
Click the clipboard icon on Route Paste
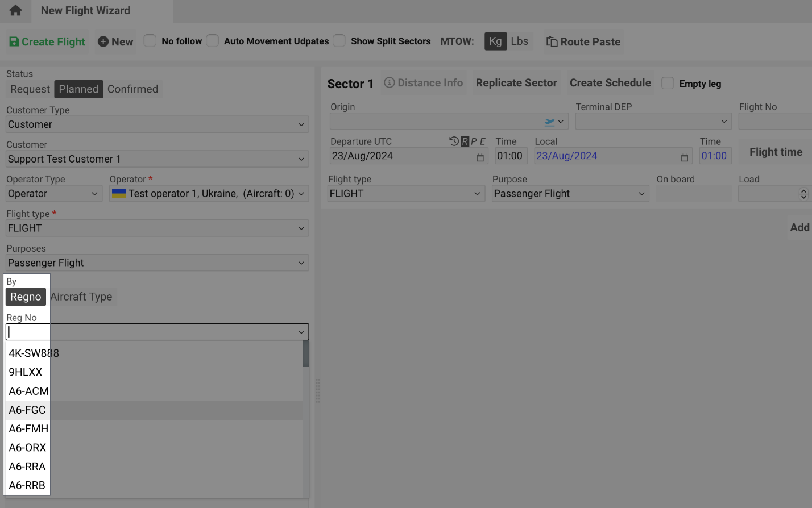click(x=551, y=41)
